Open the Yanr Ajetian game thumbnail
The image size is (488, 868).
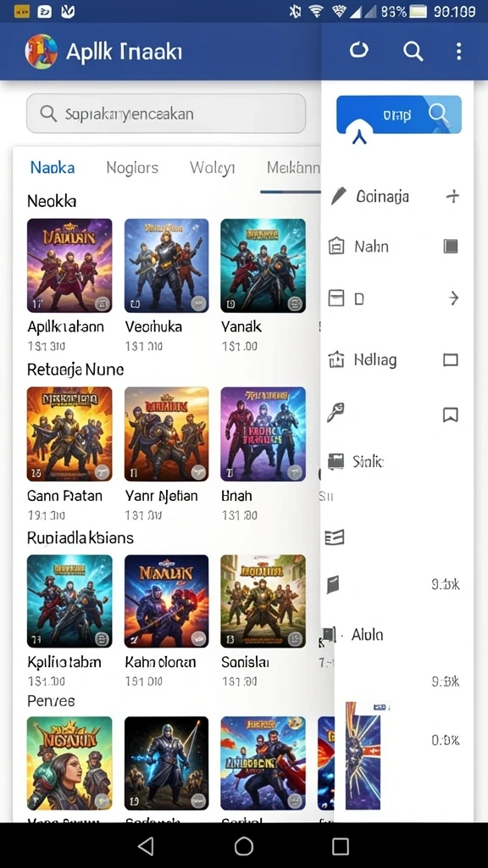pyautogui.click(x=167, y=434)
